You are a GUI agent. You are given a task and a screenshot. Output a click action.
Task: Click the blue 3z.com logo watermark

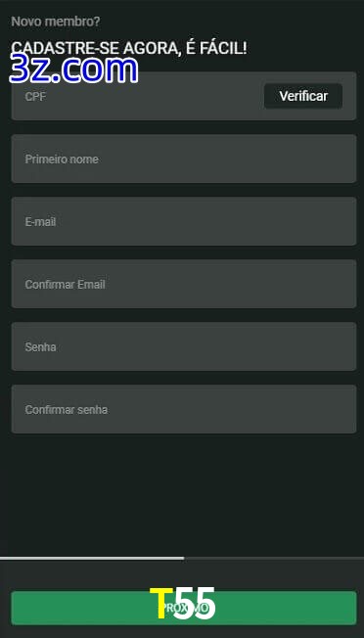(x=73, y=69)
